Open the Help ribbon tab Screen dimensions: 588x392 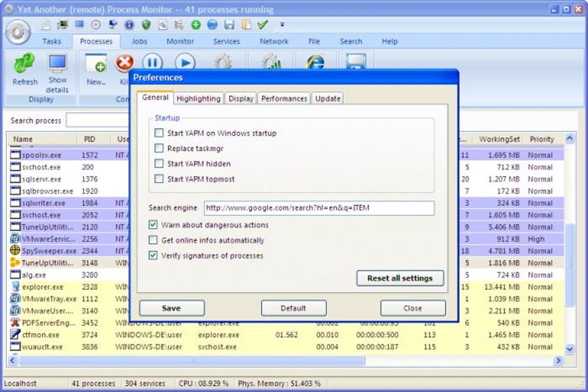389,42
